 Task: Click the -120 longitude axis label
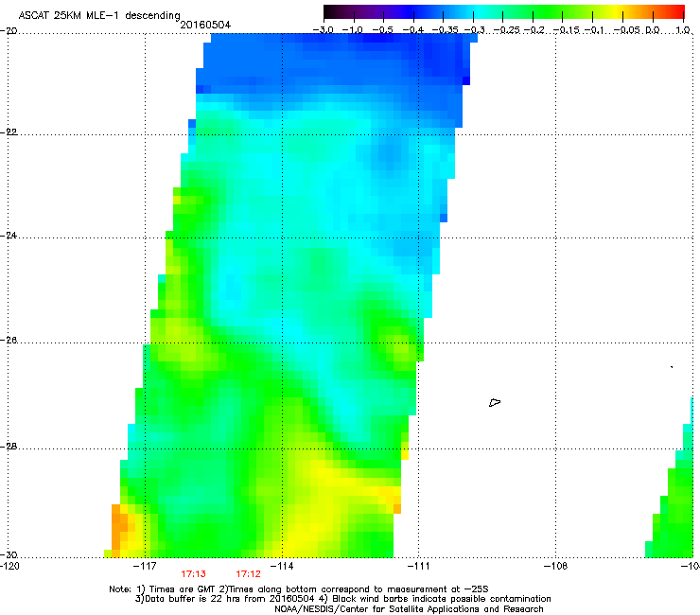[9, 567]
